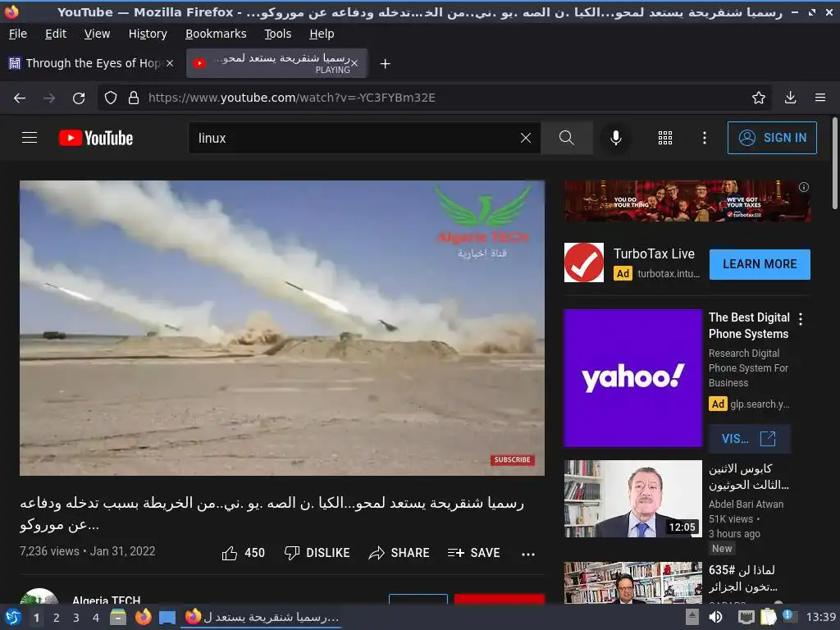
Task: Open Abdel Bari Atwan channel name
Action: click(x=746, y=504)
